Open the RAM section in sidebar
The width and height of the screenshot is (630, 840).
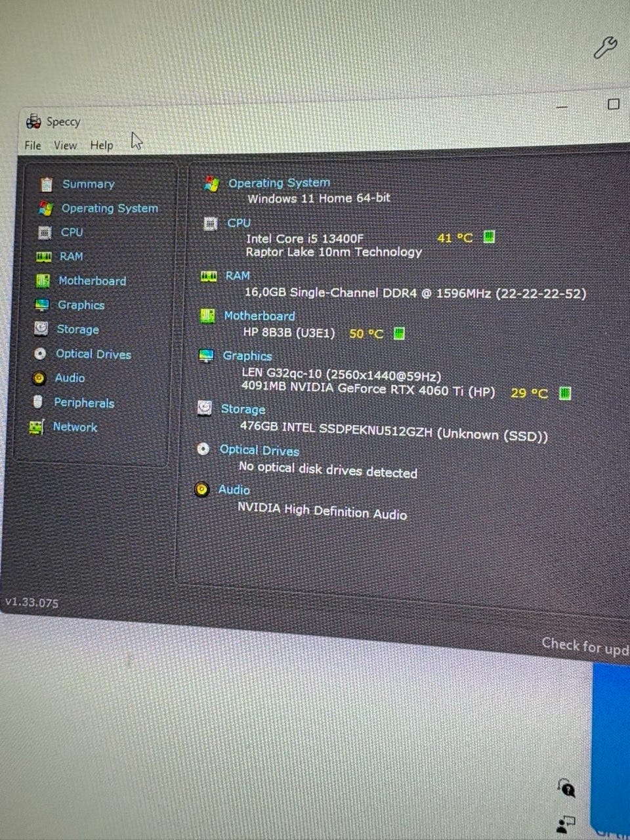coord(71,257)
